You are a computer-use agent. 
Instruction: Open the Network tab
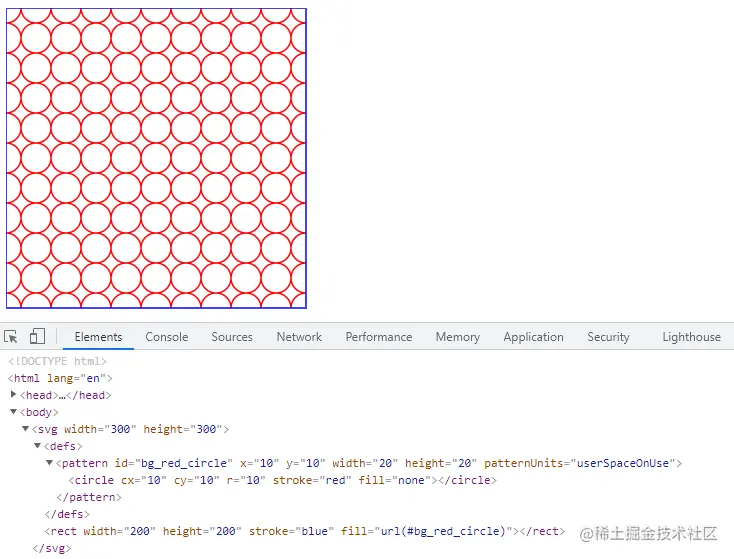(x=299, y=337)
